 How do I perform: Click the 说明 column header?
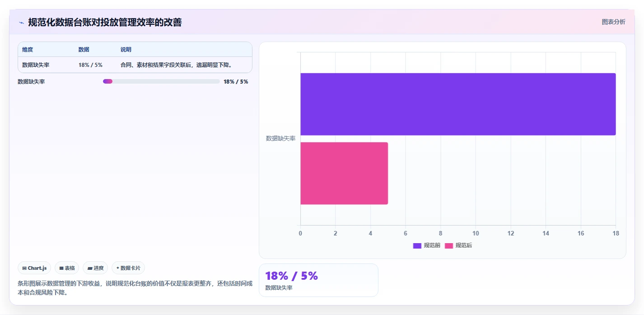[x=126, y=50]
